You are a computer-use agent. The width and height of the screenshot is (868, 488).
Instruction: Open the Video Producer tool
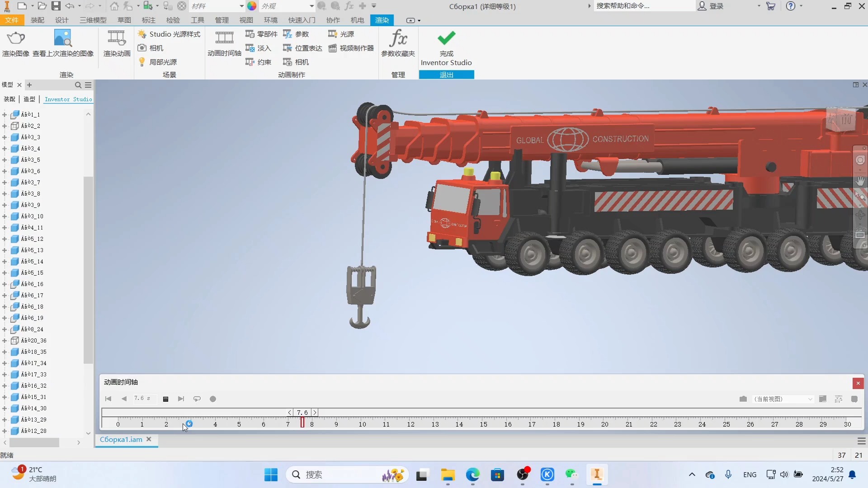pyautogui.click(x=351, y=48)
